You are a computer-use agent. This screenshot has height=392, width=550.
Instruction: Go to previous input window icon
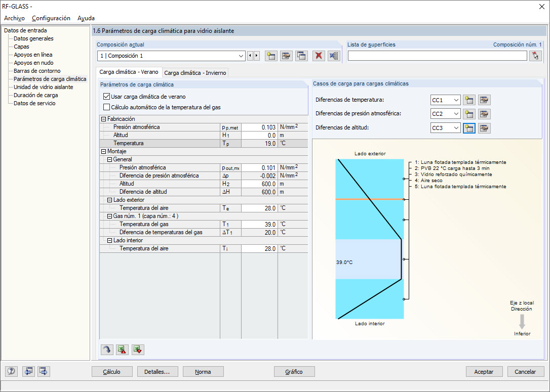pos(28,371)
